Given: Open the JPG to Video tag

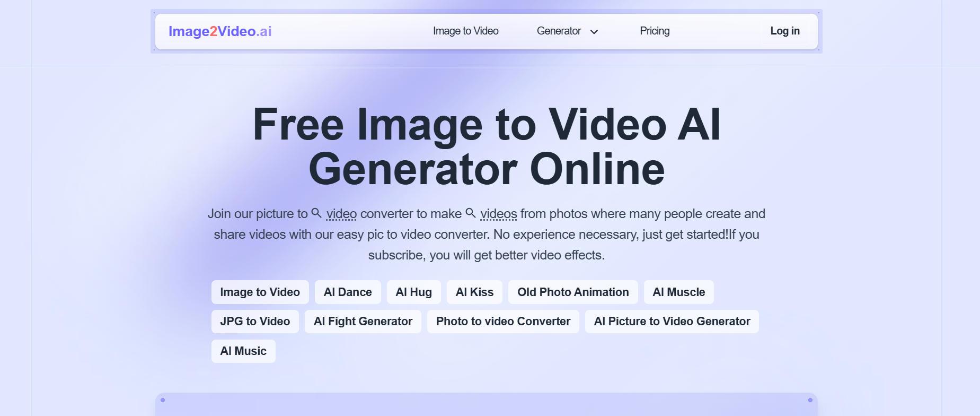Looking at the screenshot, I should coord(255,322).
